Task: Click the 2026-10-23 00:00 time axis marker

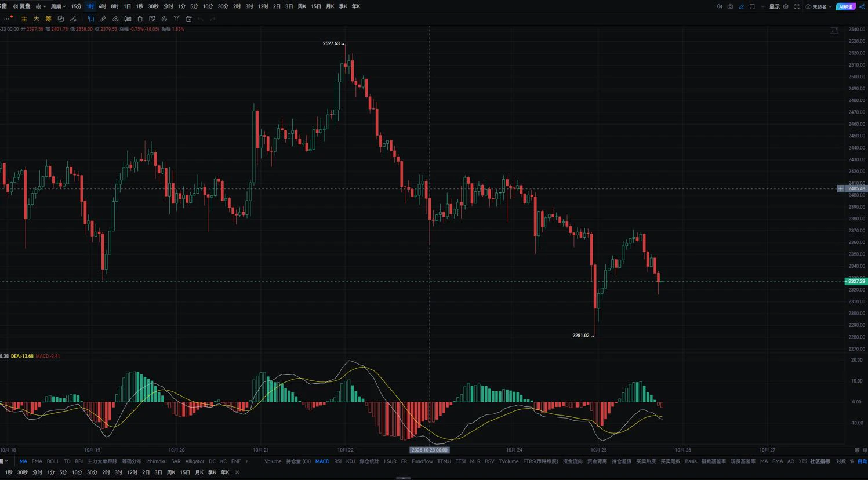Action: 430,450
